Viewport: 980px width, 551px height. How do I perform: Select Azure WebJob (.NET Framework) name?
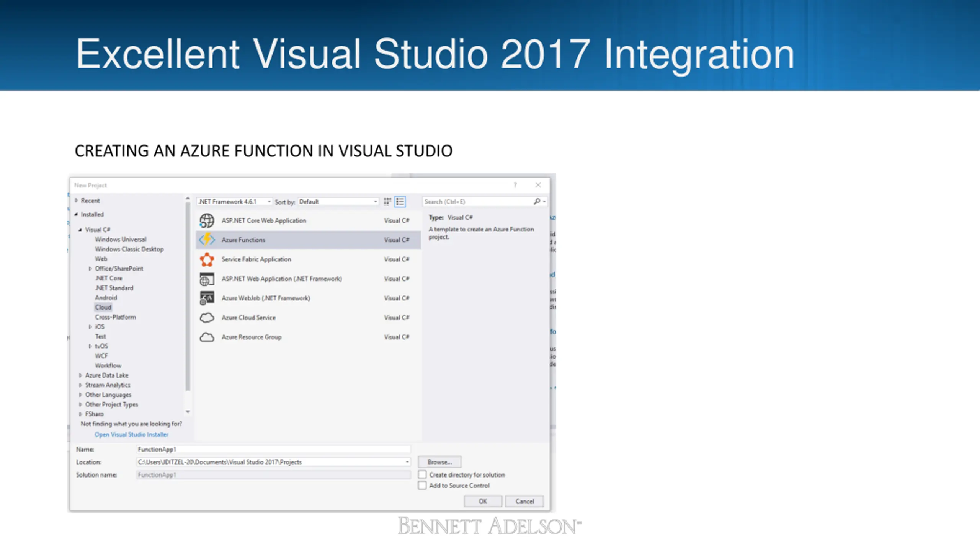click(x=266, y=298)
